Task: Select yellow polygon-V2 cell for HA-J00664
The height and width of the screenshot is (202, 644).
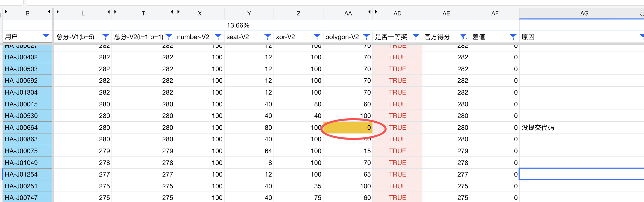Action: (x=348, y=127)
